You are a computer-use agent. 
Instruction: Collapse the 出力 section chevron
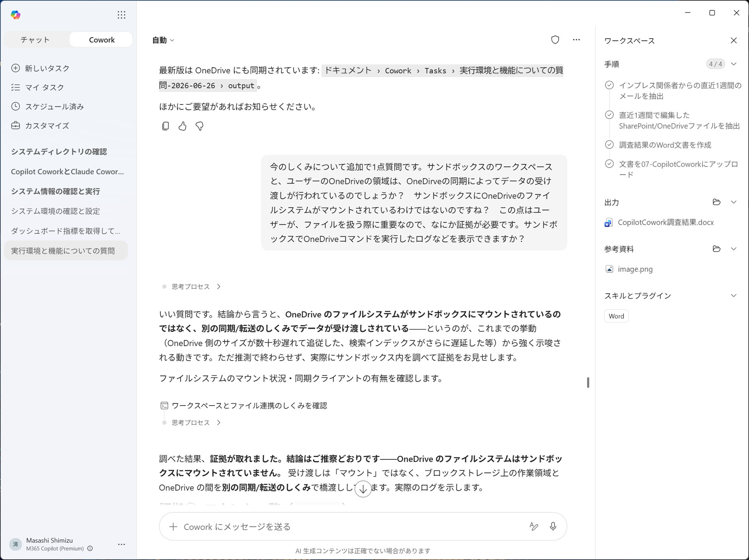(733, 202)
